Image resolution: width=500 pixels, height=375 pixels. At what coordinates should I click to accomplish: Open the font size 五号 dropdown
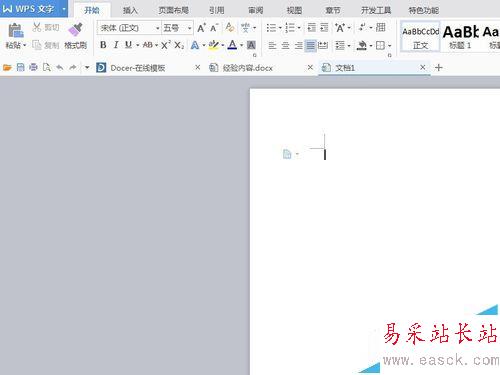tap(189, 28)
